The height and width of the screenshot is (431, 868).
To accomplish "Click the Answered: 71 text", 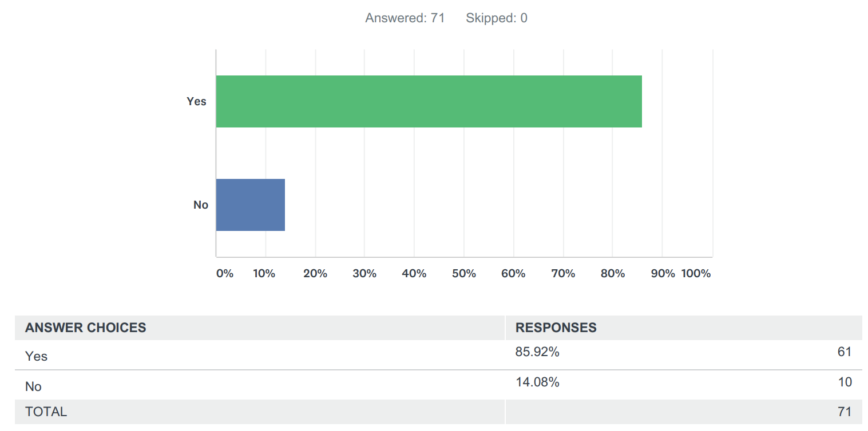I will click(x=405, y=18).
